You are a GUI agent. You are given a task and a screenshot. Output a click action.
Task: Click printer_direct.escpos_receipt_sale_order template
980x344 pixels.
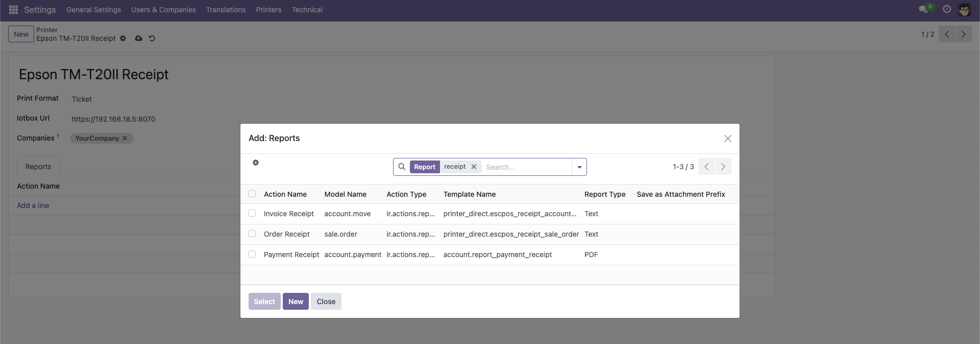pos(511,234)
